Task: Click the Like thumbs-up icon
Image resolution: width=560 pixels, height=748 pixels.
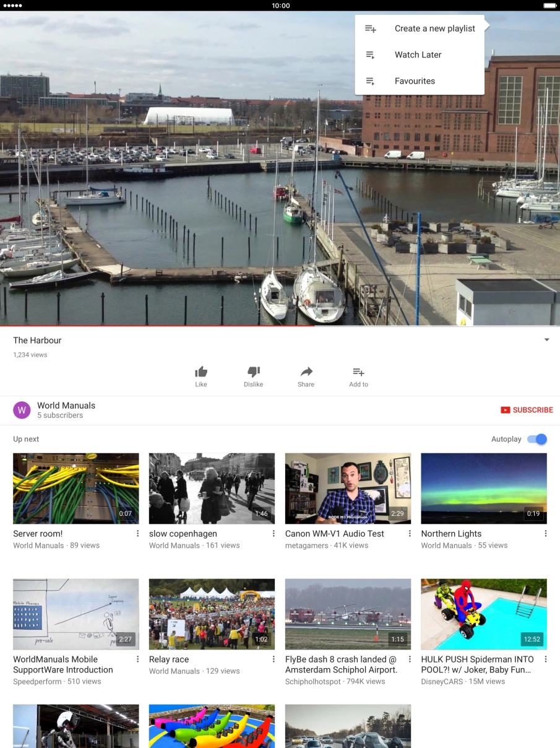Action: pos(201,372)
